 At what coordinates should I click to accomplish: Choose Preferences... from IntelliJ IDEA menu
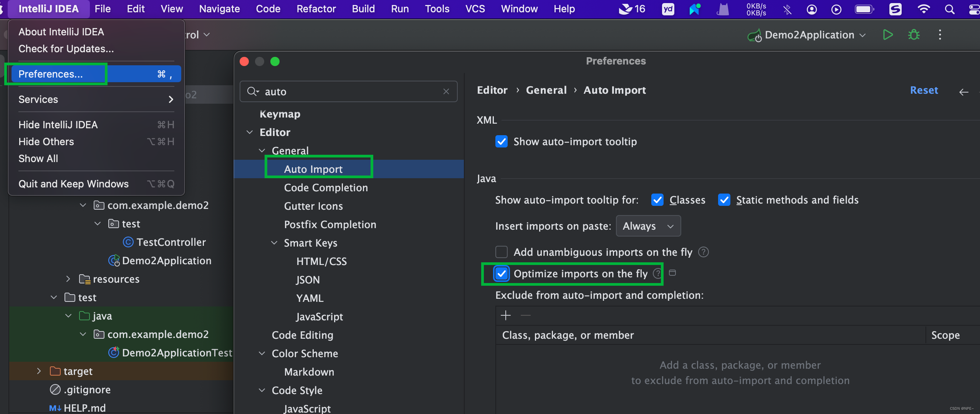96,74
